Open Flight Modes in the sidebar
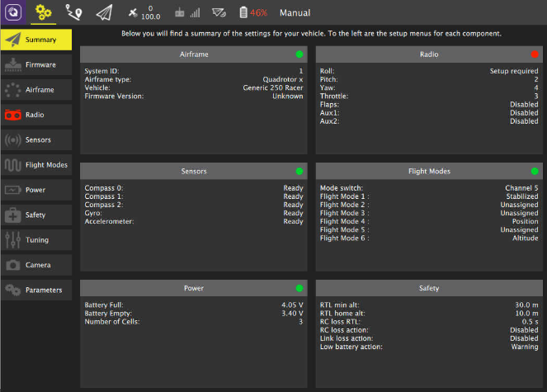 click(36, 165)
